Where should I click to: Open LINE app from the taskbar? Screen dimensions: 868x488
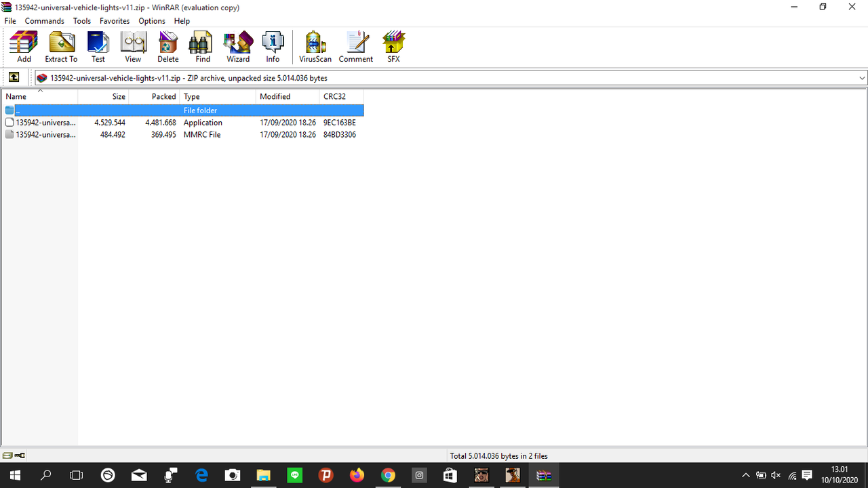pyautogui.click(x=295, y=475)
